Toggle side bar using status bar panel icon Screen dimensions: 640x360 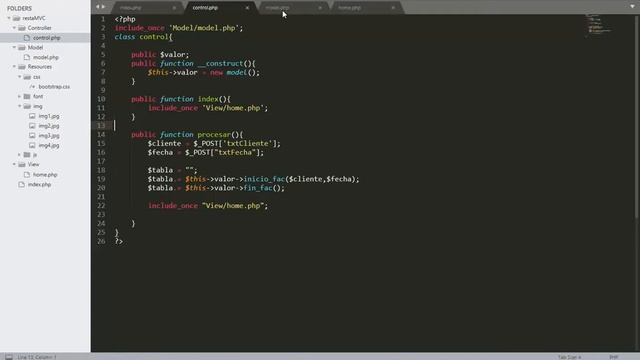tap(9, 357)
